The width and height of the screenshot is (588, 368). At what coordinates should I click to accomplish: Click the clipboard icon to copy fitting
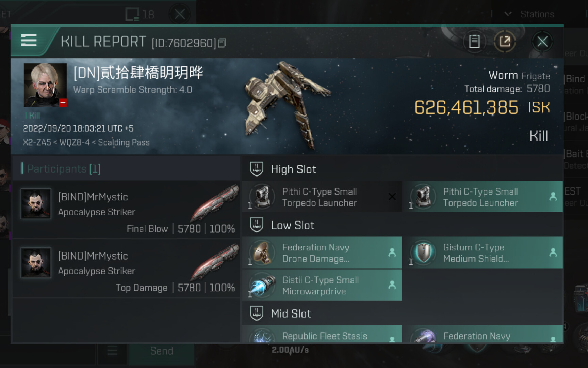tap(474, 42)
